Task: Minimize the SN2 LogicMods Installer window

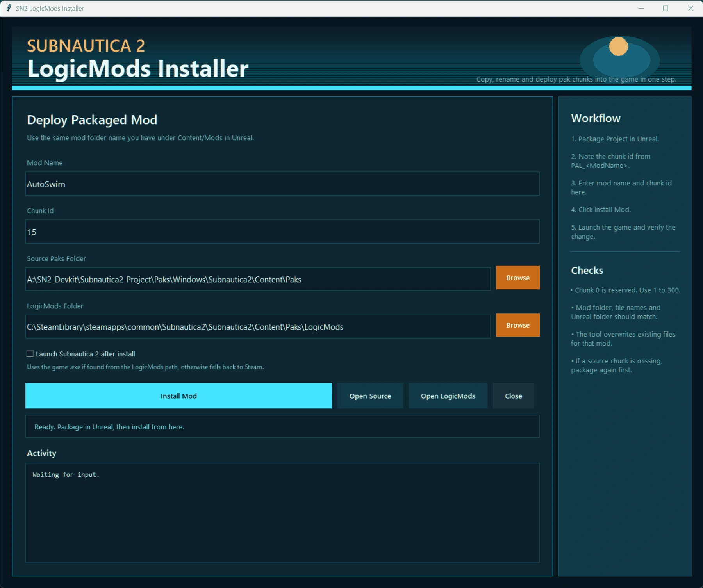Action: (x=641, y=8)
